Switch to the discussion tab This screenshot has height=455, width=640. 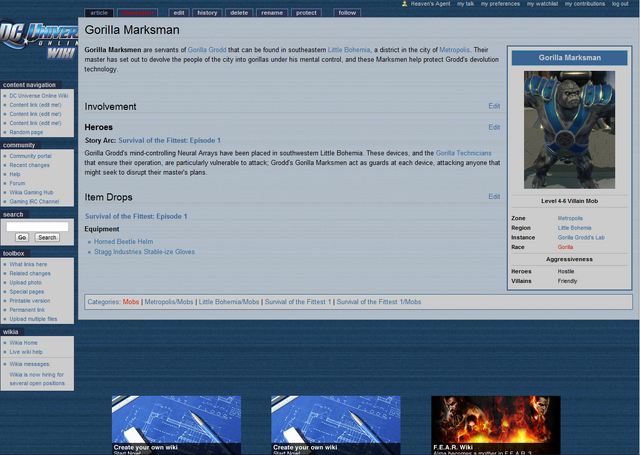[138, 13]
